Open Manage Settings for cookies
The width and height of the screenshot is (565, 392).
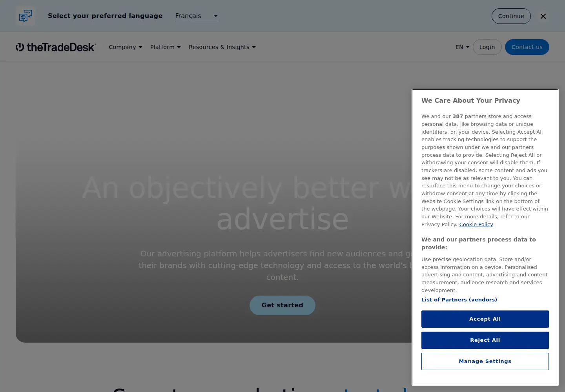[x=485, y=361]
